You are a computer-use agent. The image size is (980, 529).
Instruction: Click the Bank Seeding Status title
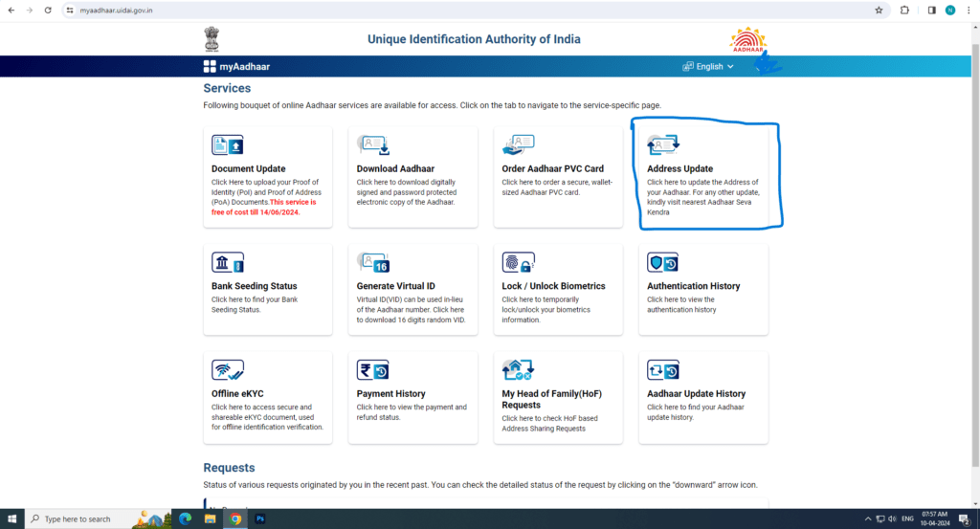pos(255,286)
